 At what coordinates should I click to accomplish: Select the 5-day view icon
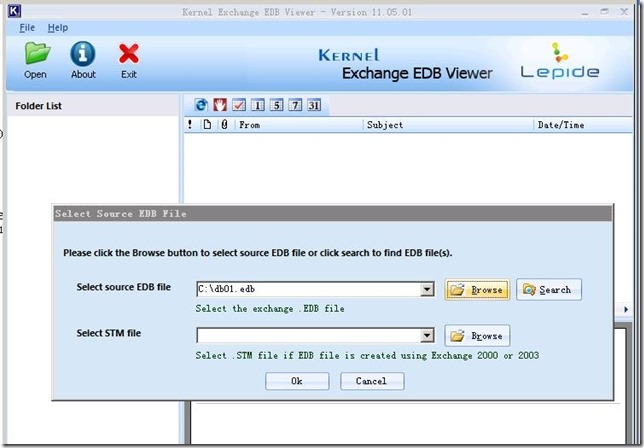pyautogui.click(x=276, y=105)
